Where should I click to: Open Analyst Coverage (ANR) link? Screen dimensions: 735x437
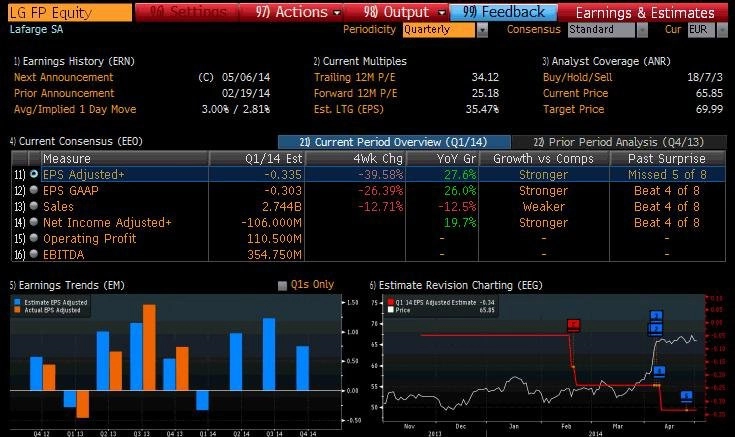click(x=607, y=61)
